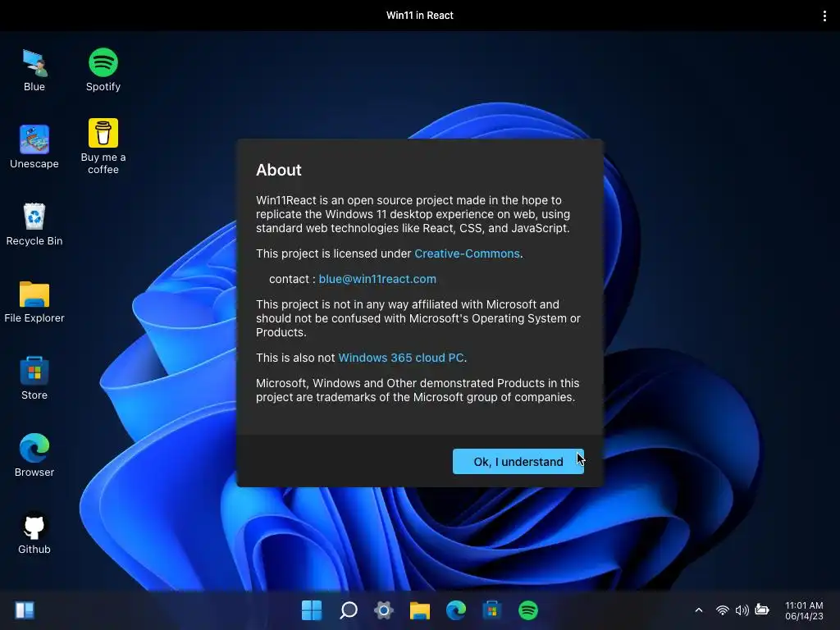Open the widgets panel in taskbar
840x630 pixels.
coord(25,610)
